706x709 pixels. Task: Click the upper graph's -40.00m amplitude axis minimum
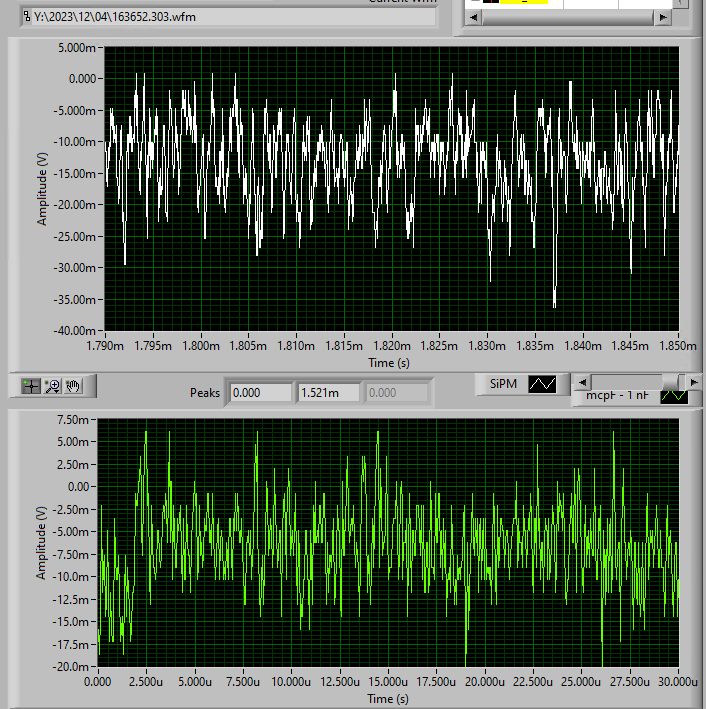pyautogui.click(x=77, y=331)
